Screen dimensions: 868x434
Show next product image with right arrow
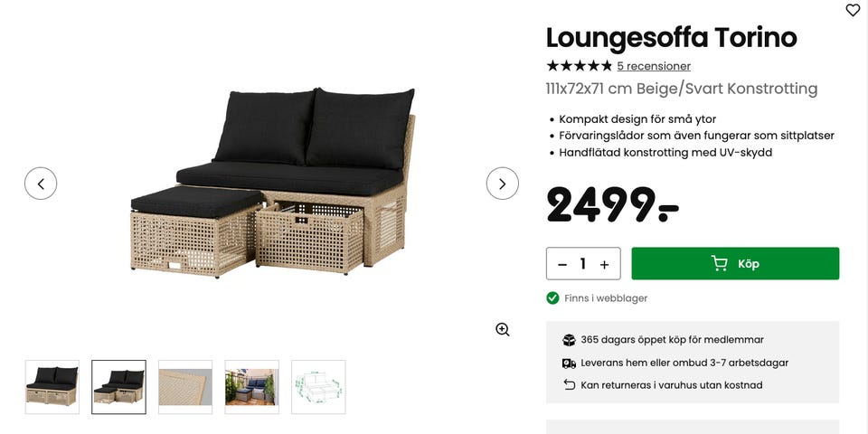tap(502, 184)
